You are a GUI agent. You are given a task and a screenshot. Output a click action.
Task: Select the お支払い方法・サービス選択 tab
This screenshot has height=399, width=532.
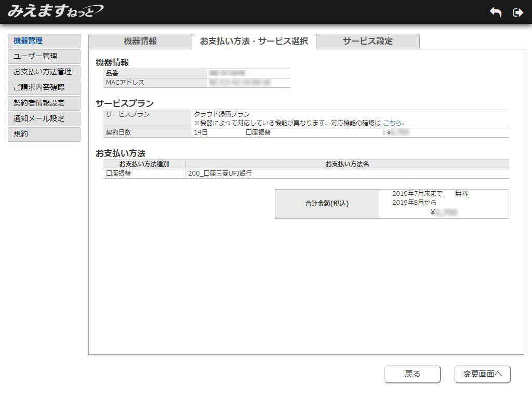(x=254, y=41)
